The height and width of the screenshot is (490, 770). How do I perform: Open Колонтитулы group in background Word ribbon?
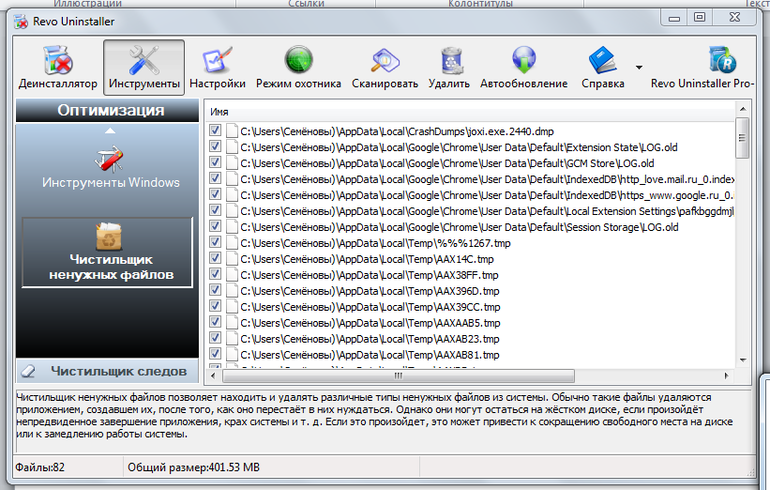click(x=480, y=3)
